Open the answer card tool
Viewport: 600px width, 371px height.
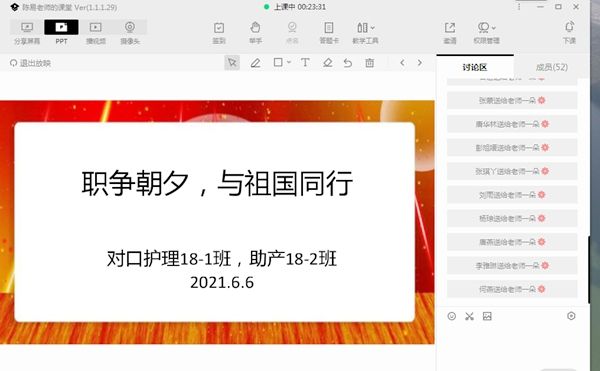[x=329, y=33]
